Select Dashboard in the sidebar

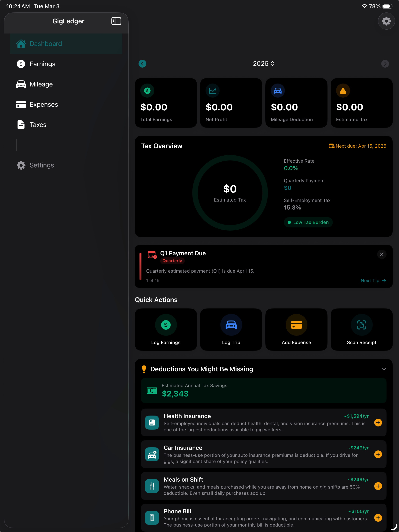66,44
